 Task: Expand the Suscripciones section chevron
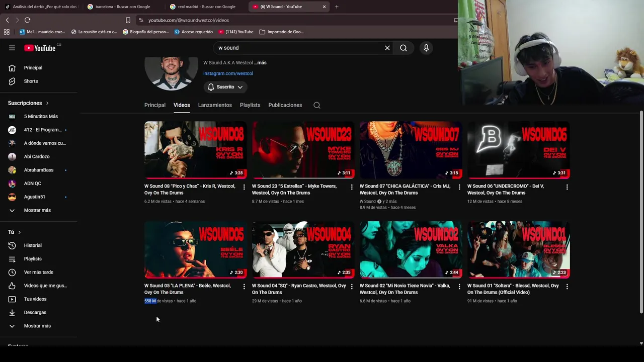(x=47, y=103)
